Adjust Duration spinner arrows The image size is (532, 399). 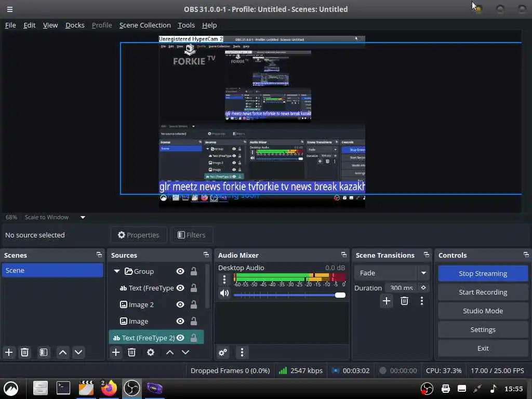pos(423,288)
